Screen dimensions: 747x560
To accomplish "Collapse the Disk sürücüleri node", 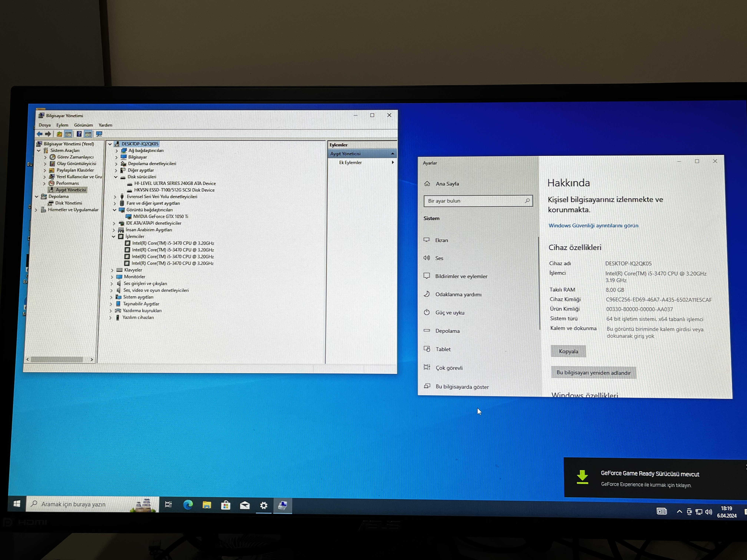I will click(115, 177).
